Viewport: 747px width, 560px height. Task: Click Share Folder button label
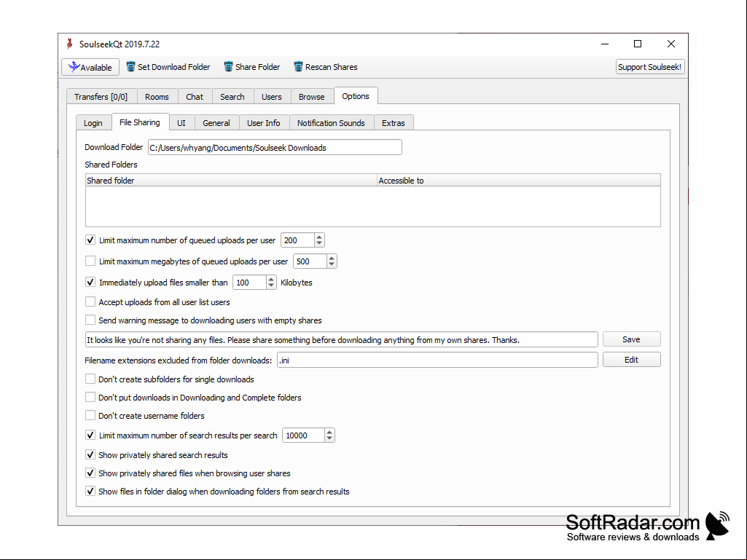click(258, 67)
